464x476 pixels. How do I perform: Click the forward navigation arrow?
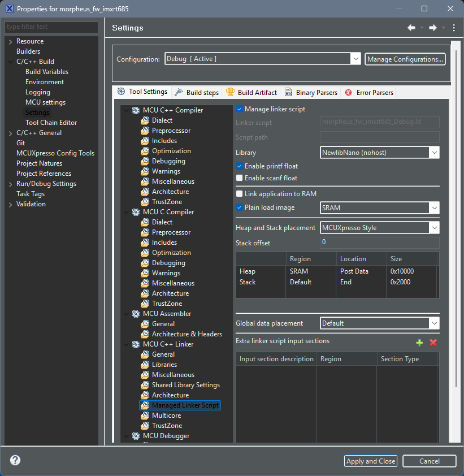coord(432,27)
